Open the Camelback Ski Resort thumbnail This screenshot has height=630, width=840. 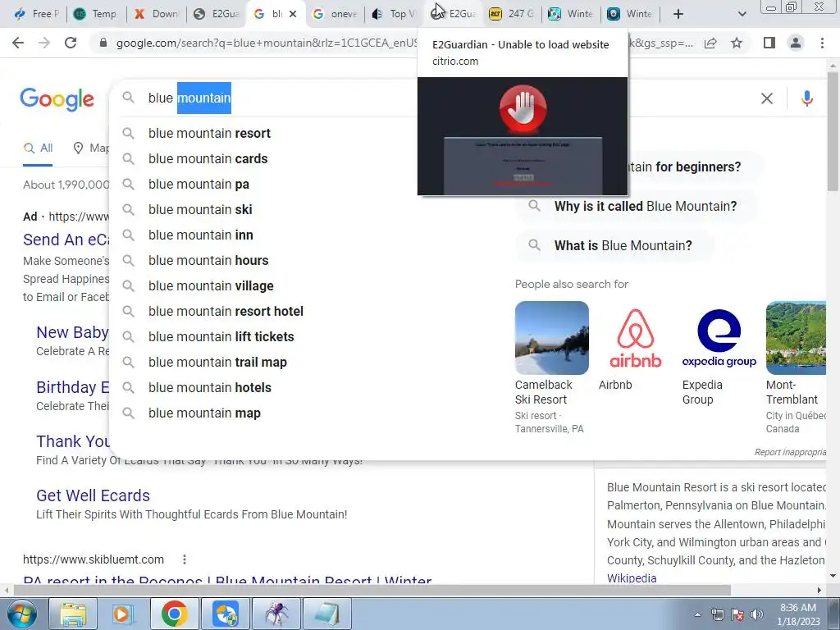552,337
